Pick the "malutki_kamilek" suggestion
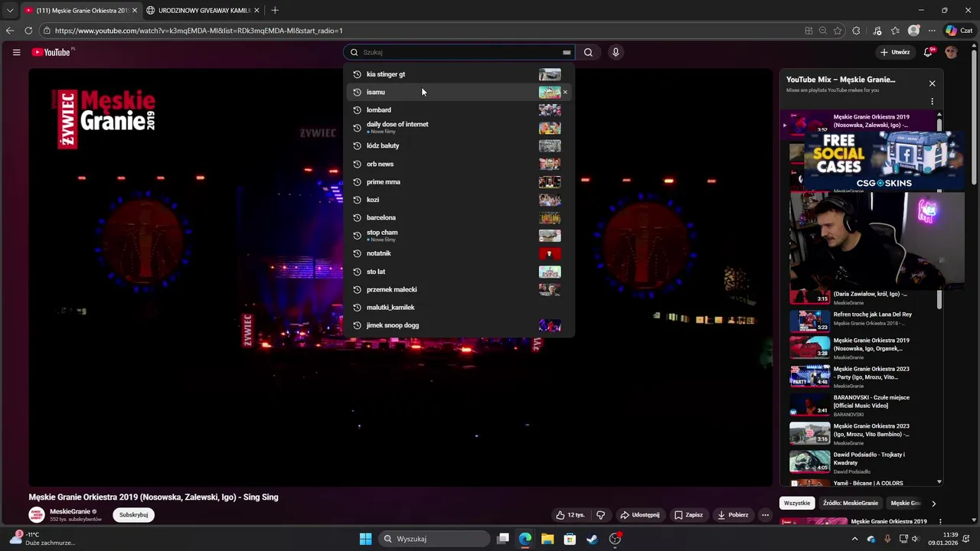The image size is (980, 551). click(459, 307)
